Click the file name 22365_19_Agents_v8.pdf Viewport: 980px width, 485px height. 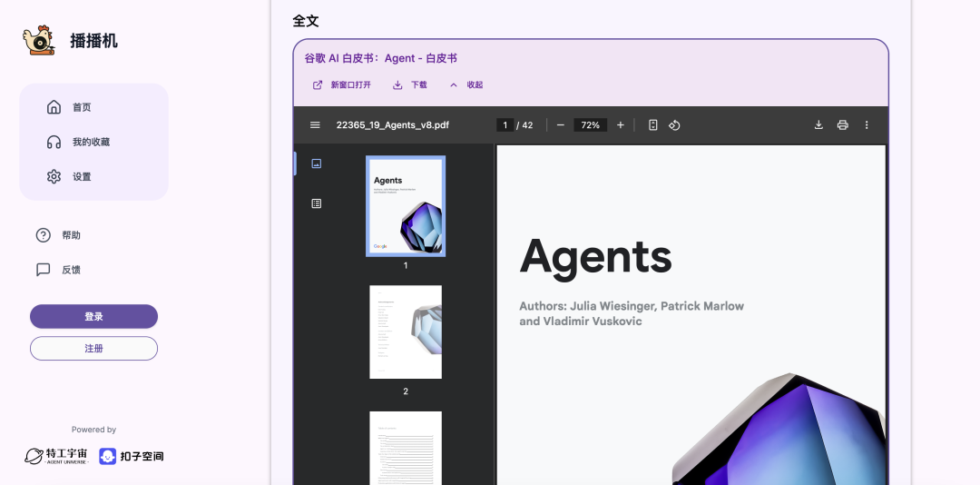(x=393, y=125)
